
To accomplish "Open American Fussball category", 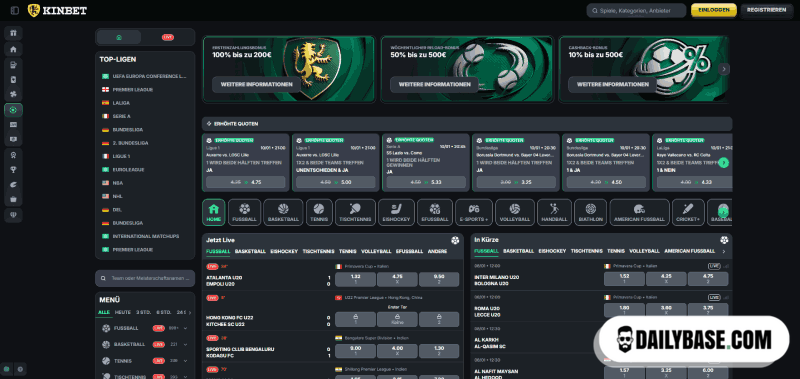I will pyautogui.click(x=639, y=212).
